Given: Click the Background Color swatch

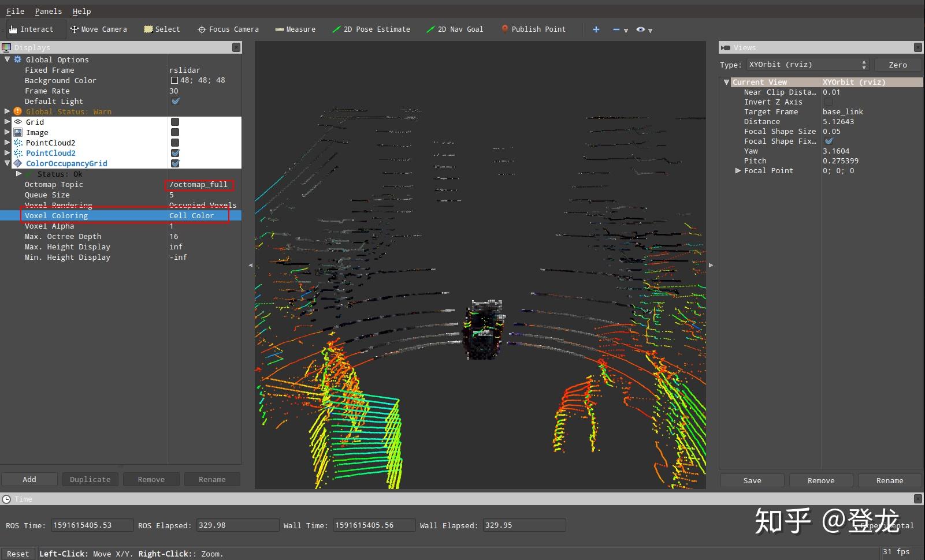Looking at the screenshot, I should tap(174, 80).
